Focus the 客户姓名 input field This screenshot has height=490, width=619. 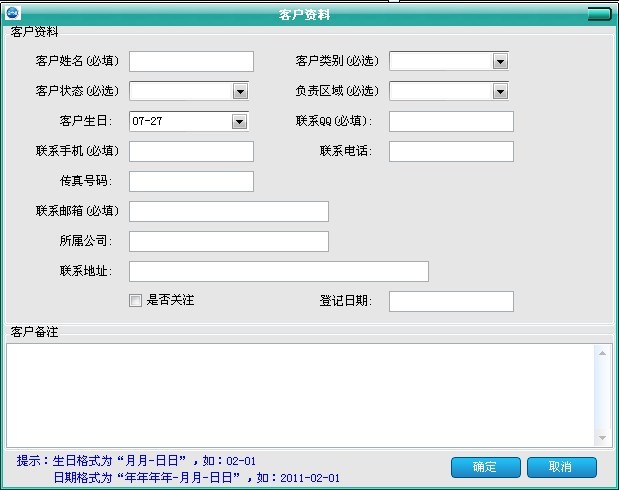191,62
